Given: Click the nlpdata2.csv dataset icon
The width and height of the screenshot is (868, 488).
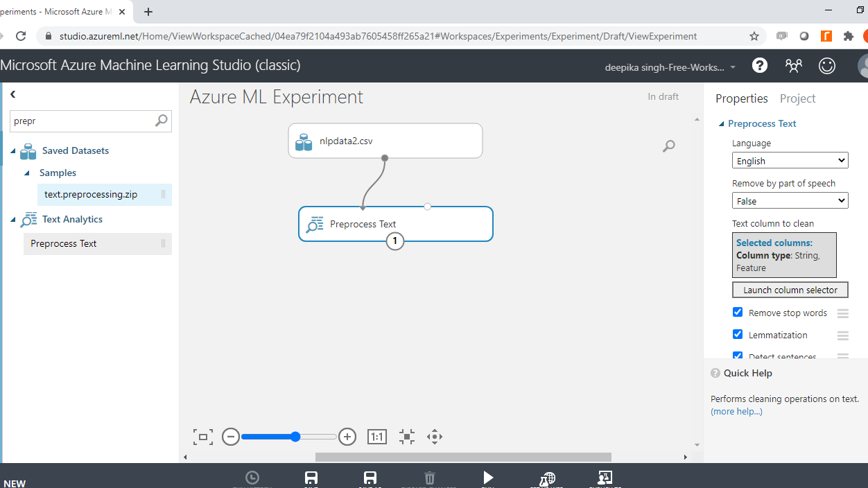Looking at the screenshot, I should 304,142.
